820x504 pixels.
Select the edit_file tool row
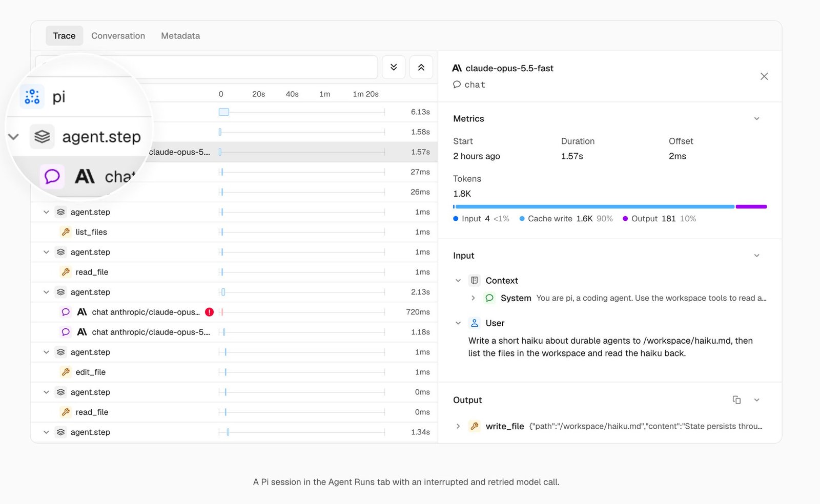234,372
